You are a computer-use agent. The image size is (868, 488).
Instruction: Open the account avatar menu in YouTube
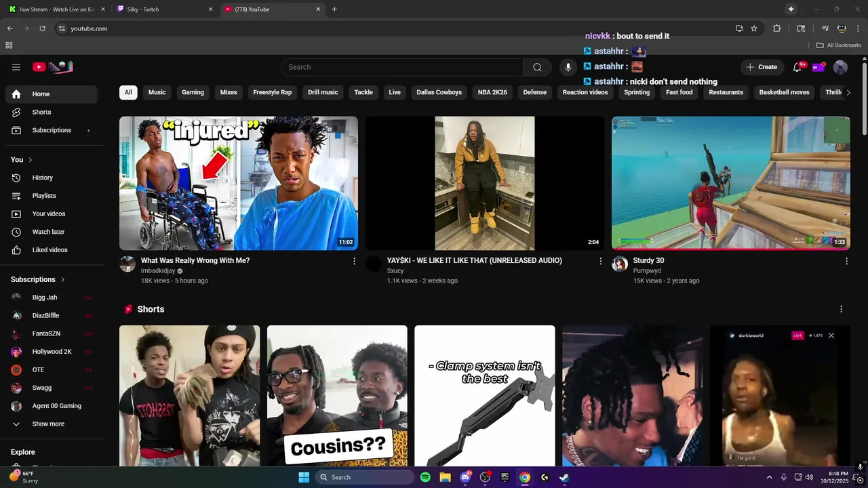(840, 67)
